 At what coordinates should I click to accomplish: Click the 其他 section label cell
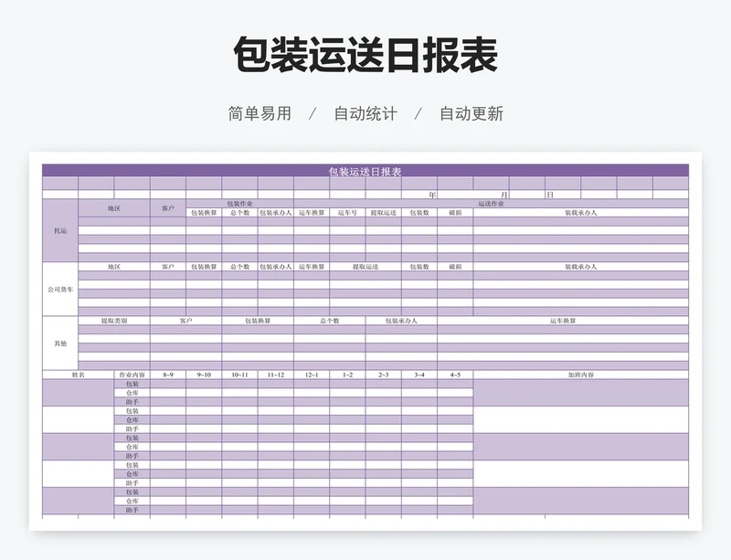pos(60,343)
